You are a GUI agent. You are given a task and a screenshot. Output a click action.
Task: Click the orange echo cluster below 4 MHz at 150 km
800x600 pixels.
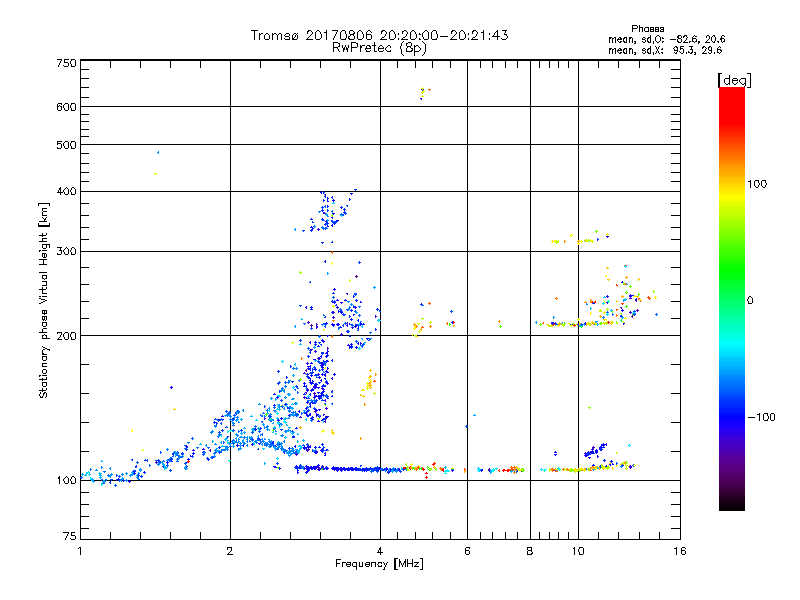pos(369,386)
